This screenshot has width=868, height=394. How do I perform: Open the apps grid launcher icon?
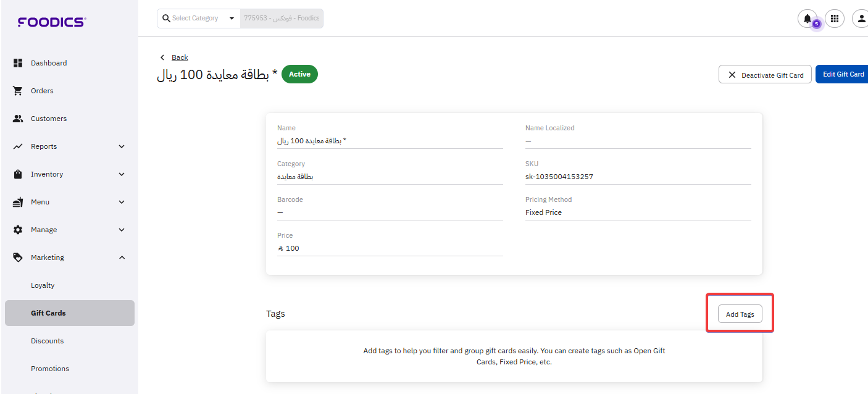835,19
